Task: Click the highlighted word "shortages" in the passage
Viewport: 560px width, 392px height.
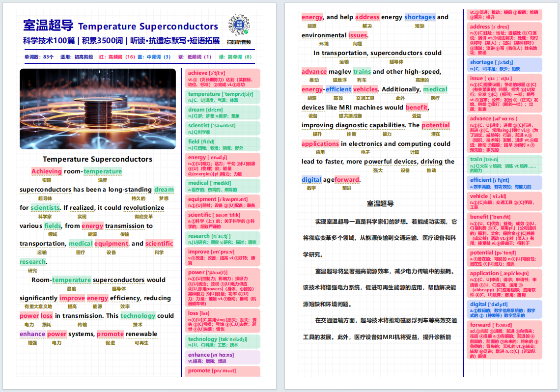Action: click(x=420, y=17)
